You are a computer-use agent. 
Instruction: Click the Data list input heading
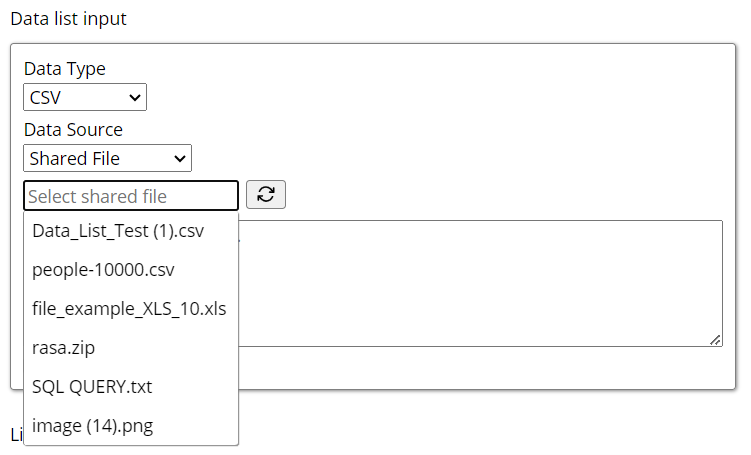pos(68,19)
